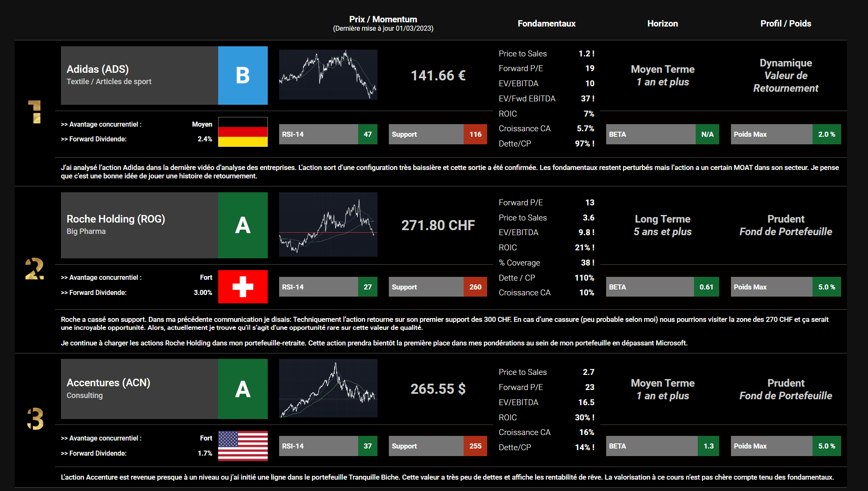
Task: Click the Fondamentaux column header
Action: 546,24
